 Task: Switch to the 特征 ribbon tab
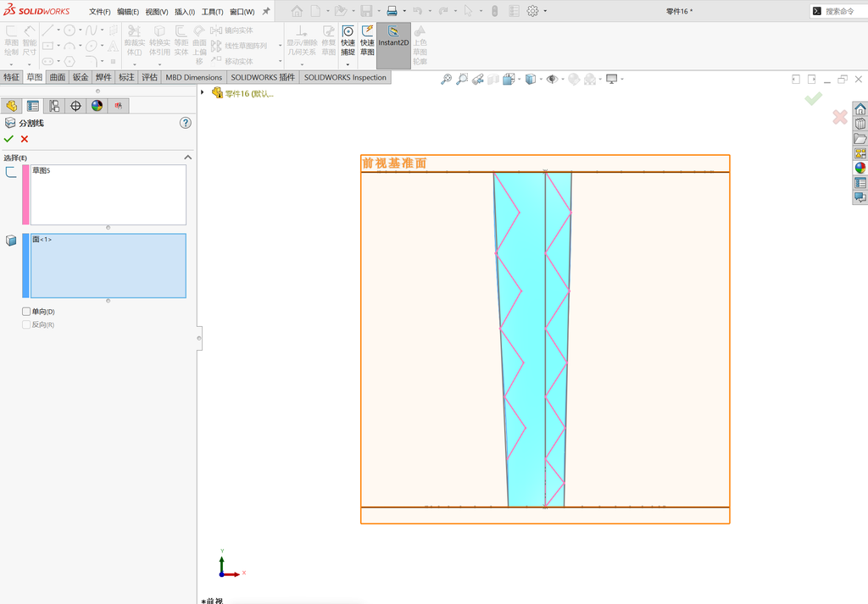11,77
